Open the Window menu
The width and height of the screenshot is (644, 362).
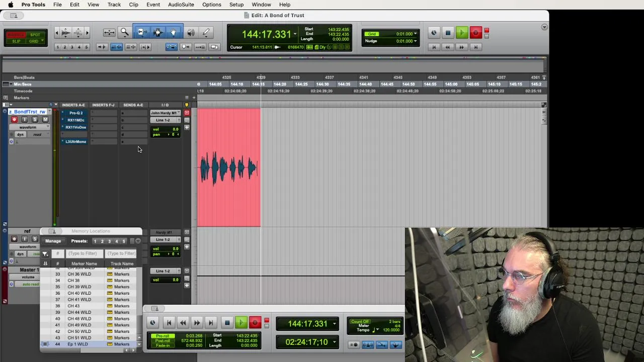coord(261,5)
